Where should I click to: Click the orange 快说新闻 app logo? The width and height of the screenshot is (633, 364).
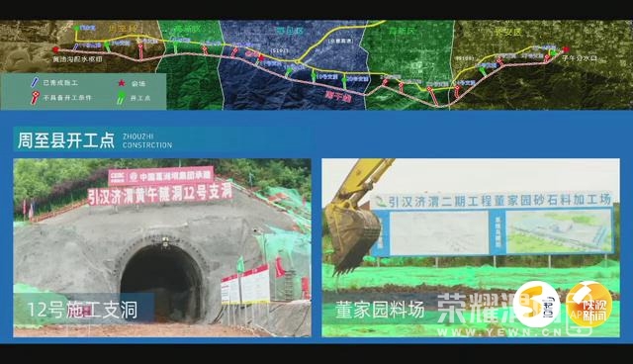589,305
